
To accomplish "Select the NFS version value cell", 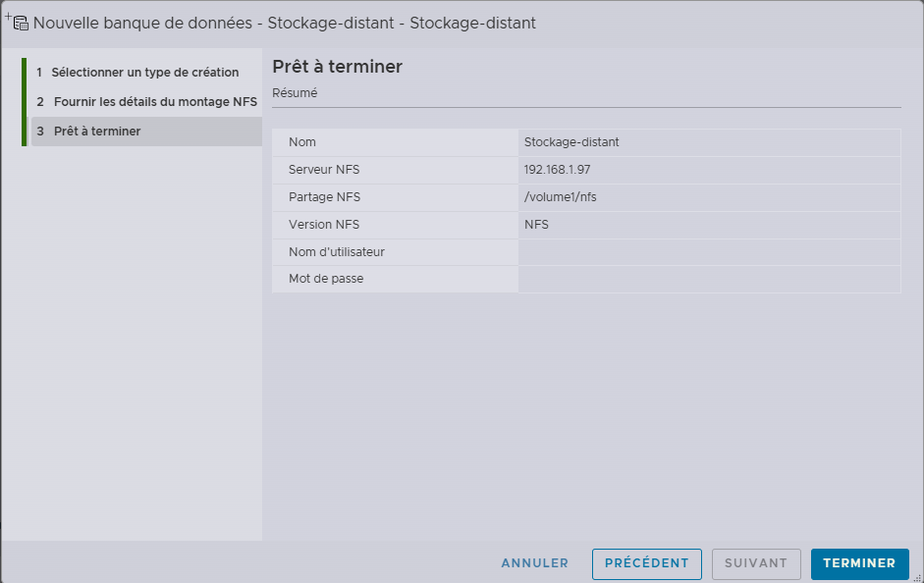I will click(x=710, y=225).
